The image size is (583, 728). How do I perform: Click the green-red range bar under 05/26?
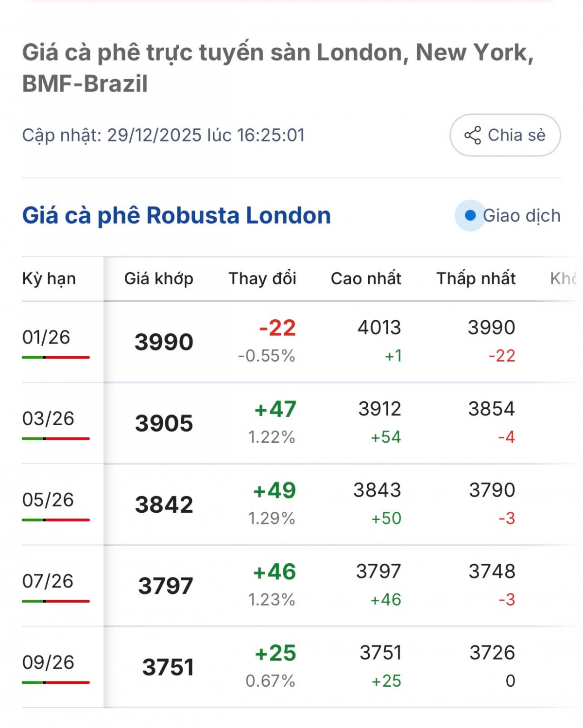(x=55, y=520)
